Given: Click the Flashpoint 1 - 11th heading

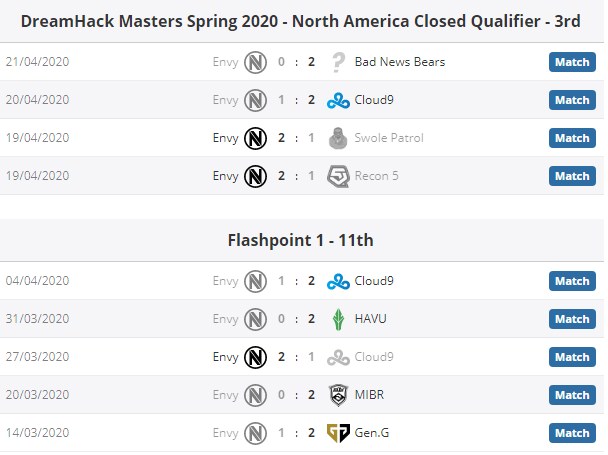Looking at the screenshot, I should coord(301,240).
